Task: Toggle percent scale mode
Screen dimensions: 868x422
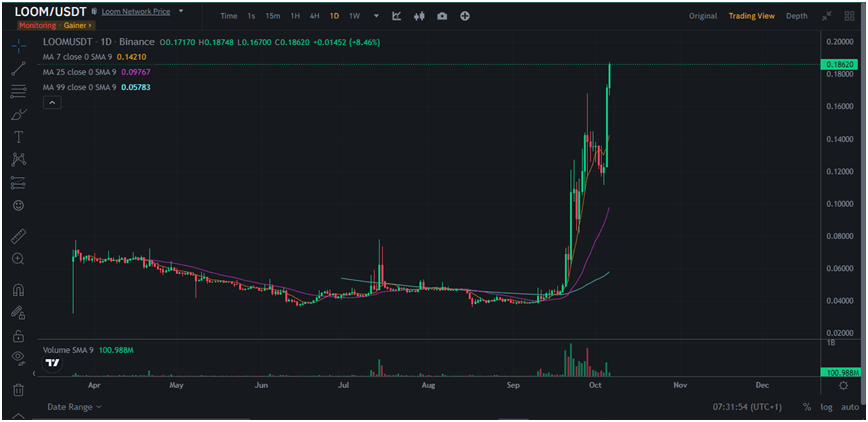Action: coord(807,407)
